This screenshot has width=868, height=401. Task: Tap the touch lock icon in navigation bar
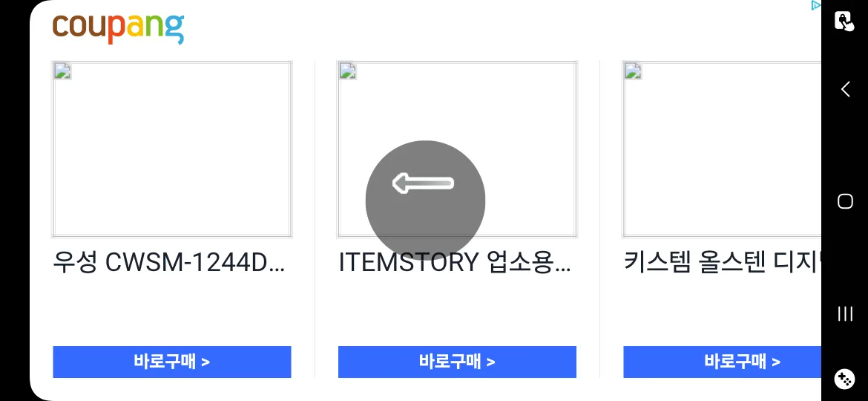[x=844, y=21]
